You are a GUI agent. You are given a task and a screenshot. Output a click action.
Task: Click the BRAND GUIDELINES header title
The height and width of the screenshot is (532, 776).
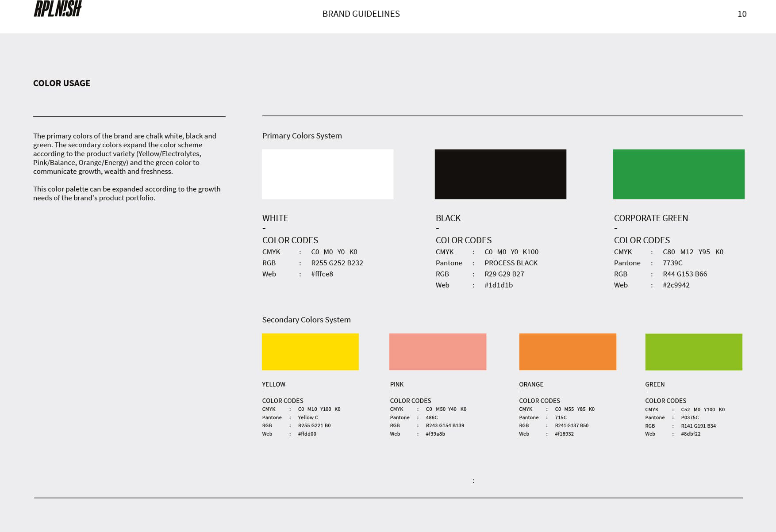tap(361, 14)
